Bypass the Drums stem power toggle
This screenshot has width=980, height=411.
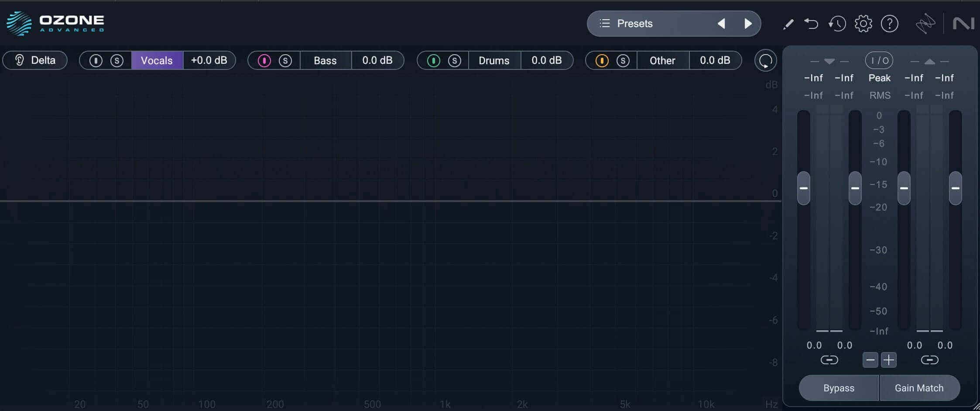click(434, 61)
